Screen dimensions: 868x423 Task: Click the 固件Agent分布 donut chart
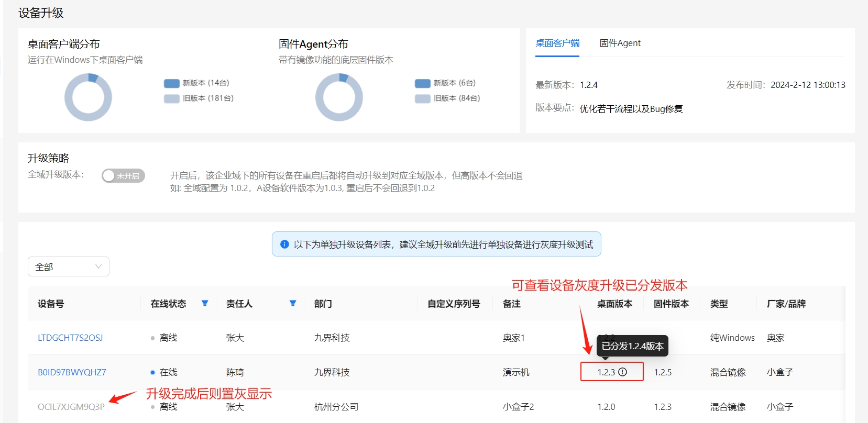[339, 97]
